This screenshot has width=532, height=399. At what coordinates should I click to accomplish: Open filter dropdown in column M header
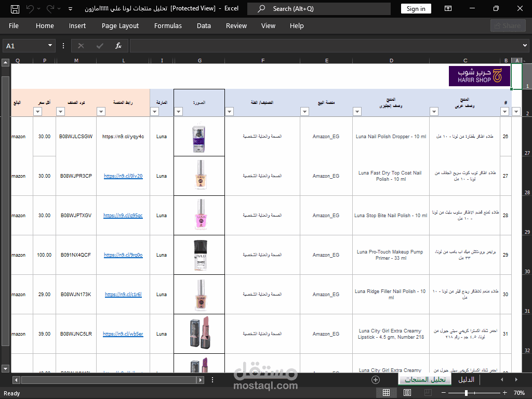tap(60, 111)
